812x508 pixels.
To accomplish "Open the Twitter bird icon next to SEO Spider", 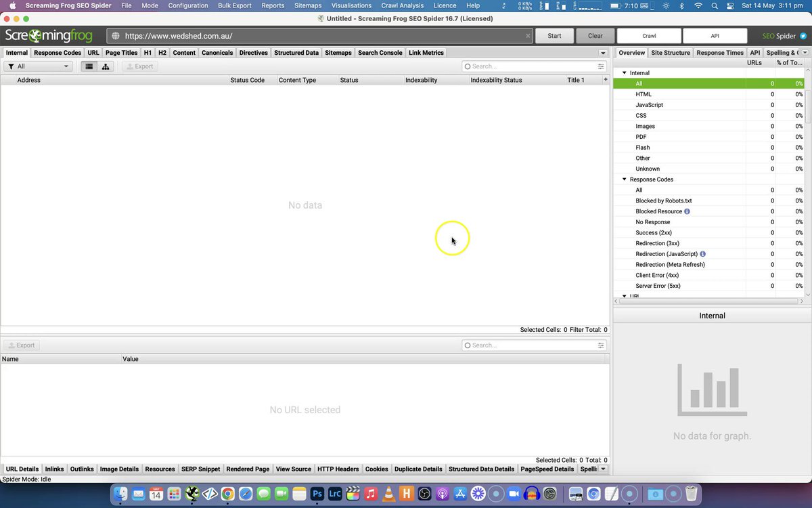I will 803,36.
